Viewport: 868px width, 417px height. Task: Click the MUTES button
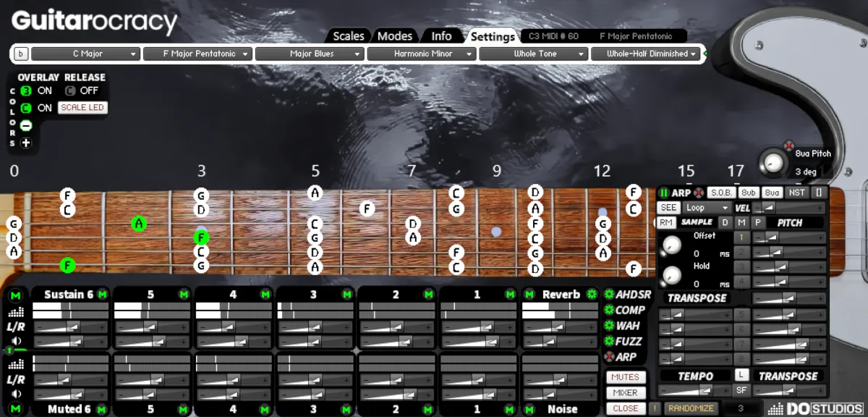[626, 376]
